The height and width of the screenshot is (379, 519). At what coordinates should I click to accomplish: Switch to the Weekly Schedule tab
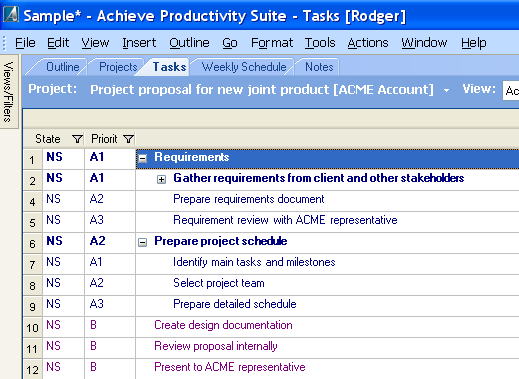[244, 67]
